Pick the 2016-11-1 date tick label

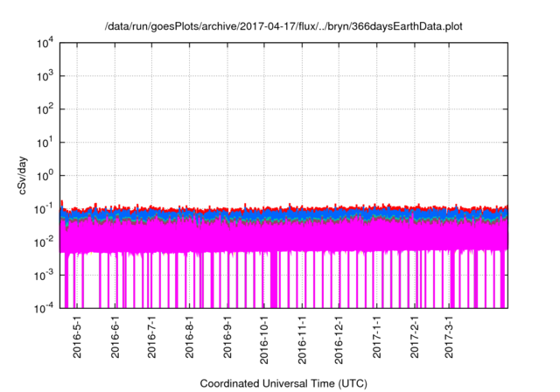coord(302,341)
